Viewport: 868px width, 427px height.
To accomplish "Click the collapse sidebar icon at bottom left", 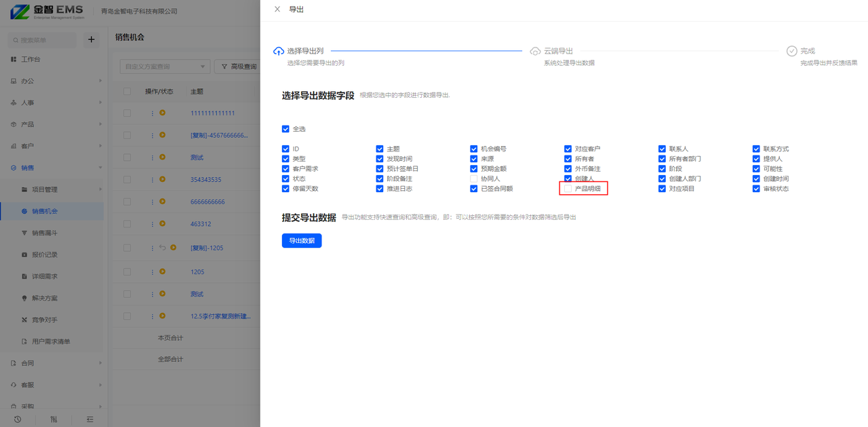I will [90, 420].
